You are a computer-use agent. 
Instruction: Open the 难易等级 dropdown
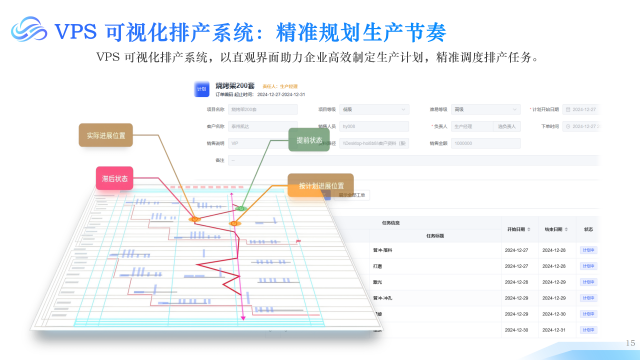(x=486, y=109)
